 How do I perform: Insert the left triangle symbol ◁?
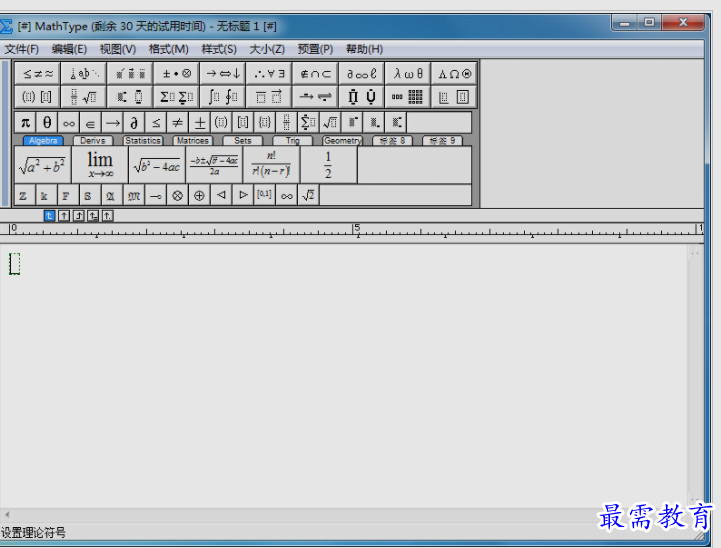[x=221, y=196]
